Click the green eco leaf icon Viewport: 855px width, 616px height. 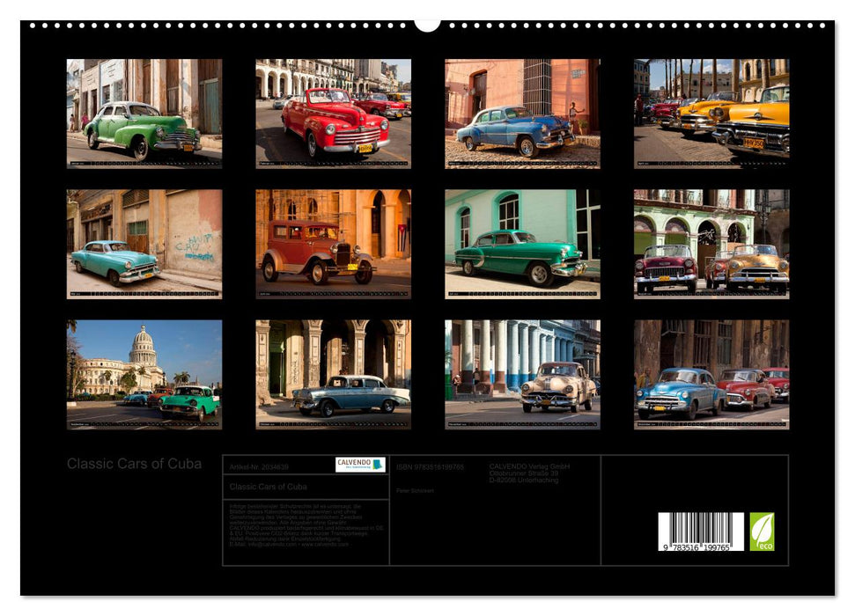pos(762,532)
